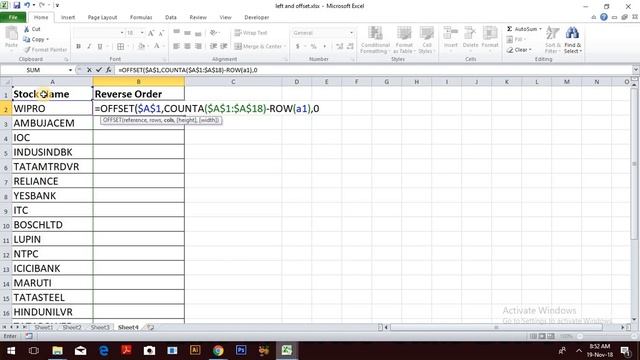Open Google Chrome from taskbar
640x360 pixels.
218,350
